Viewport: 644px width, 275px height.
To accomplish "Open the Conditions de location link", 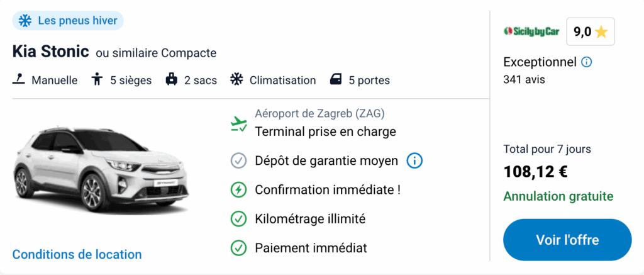I will pyautogui.click(x=77, y=254).
